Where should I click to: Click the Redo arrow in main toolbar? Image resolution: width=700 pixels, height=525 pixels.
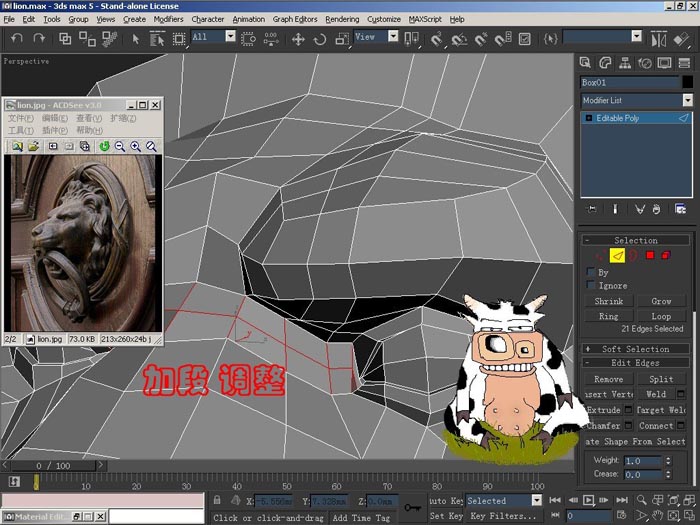(x=39, y=39)
